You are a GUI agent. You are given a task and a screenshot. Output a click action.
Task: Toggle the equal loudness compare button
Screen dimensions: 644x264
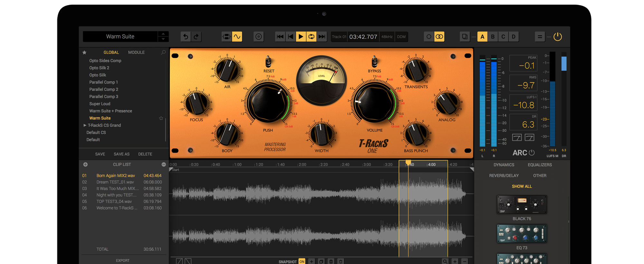[540, 37]
